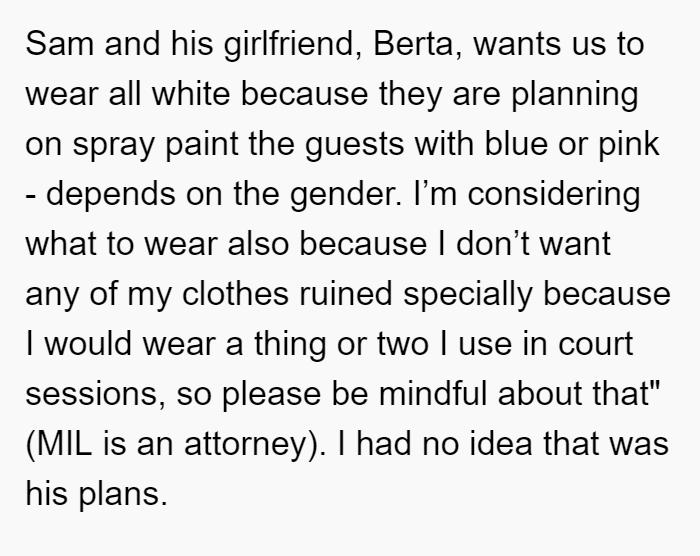Click the word "clothes" in the paragraph
This screenshot has width=700, height=556.
tap(235, 294)
